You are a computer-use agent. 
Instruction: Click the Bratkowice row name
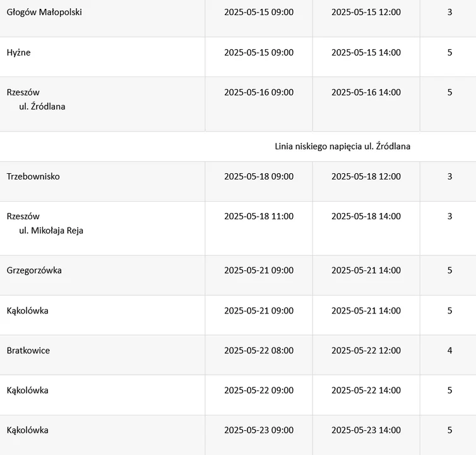coord(28,351)
